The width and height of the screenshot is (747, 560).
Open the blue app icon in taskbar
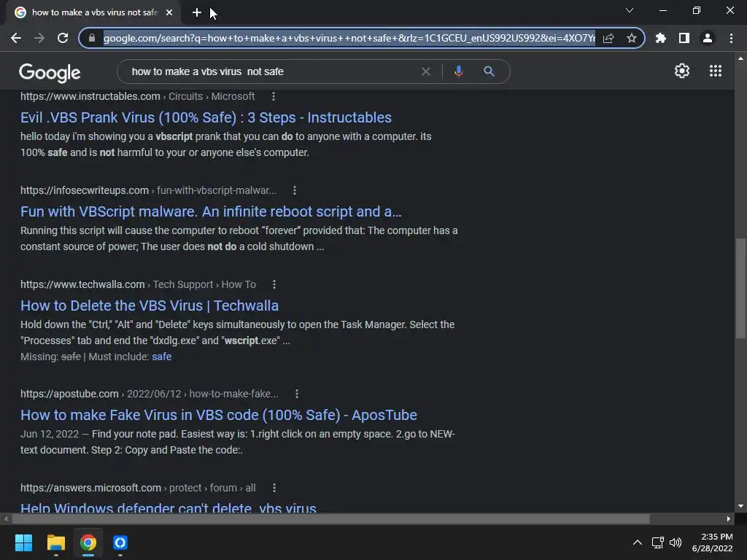[120, 542]
